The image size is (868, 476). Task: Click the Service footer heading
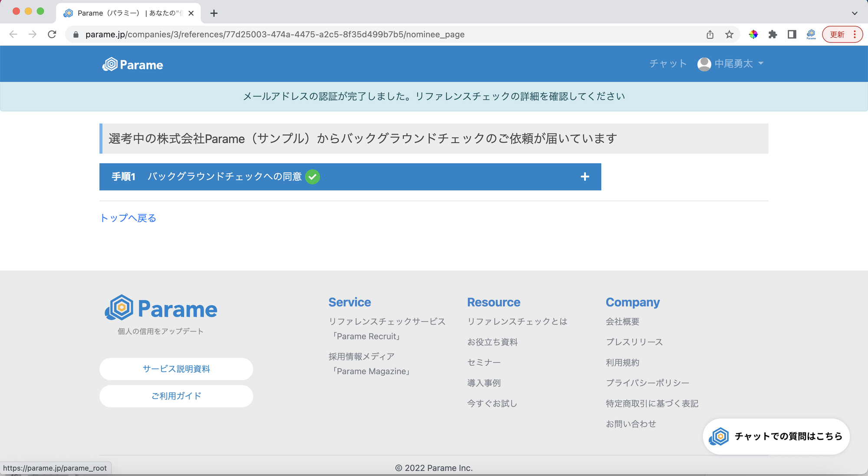(x=350, y=302)
